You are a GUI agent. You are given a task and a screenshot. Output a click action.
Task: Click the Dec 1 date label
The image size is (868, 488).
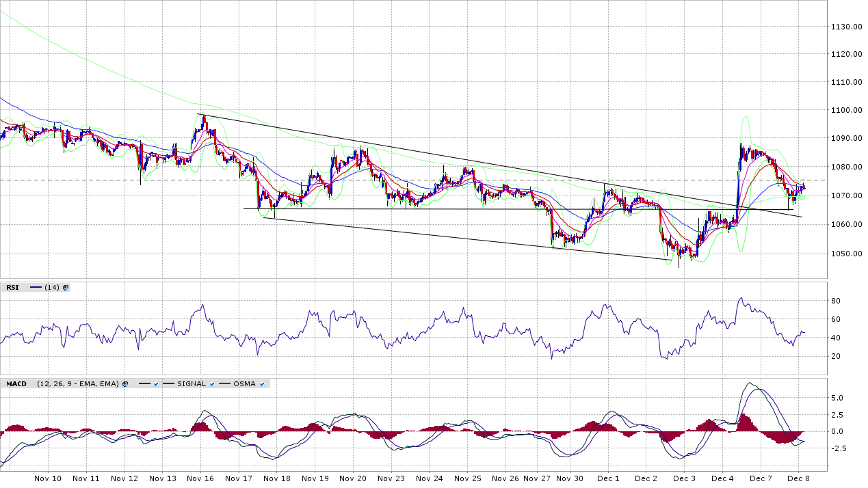(607, 479)
